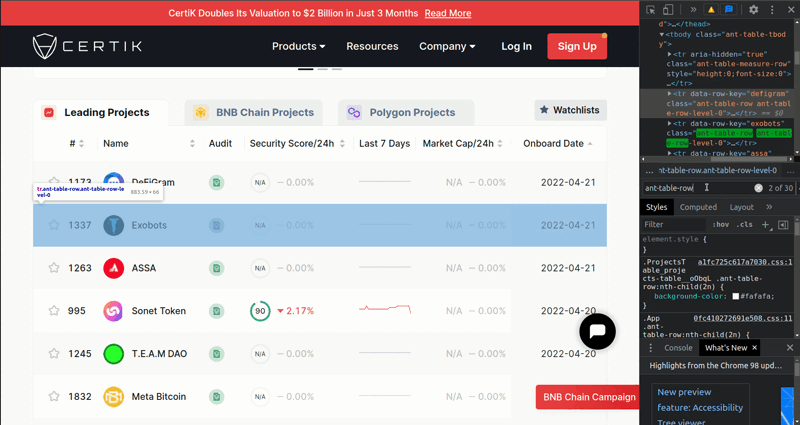Select the inspect element picker icon
This screenshot has width=800, height=425.
point(651,10)
